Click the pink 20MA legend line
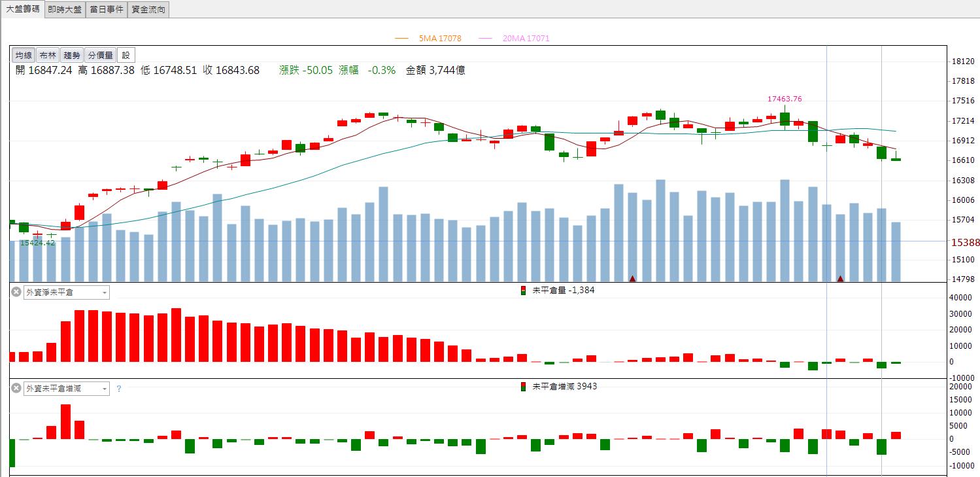980x477 pixels. (485, 39)
